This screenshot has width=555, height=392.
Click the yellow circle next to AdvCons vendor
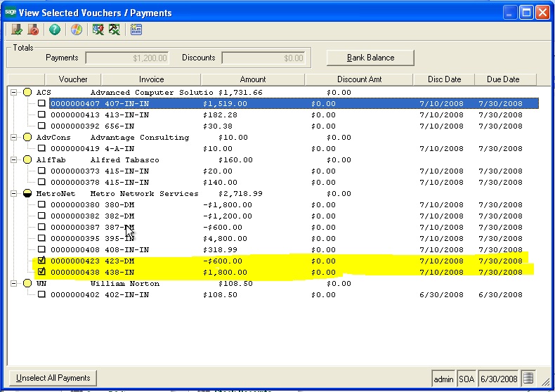[27, 137]
